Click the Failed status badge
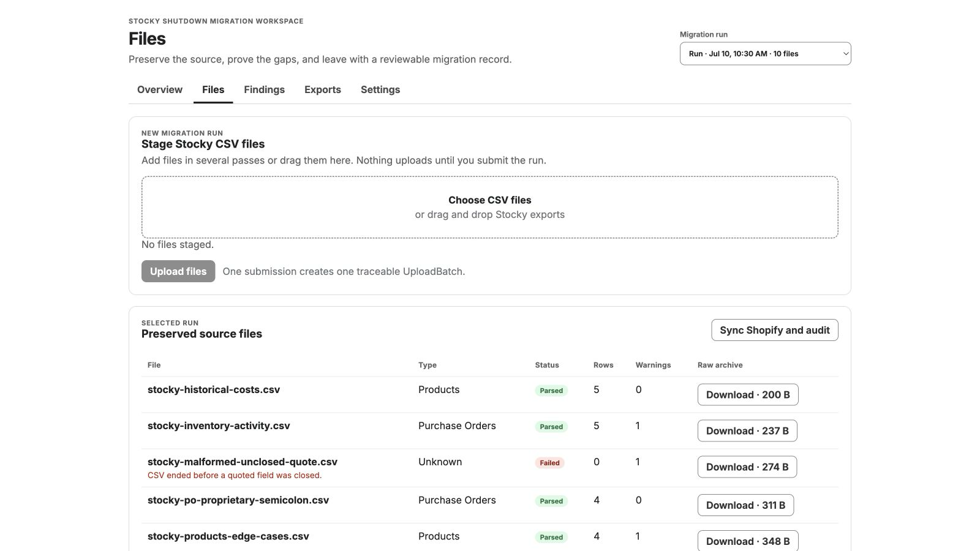The image size is (980, 551). 549,463
